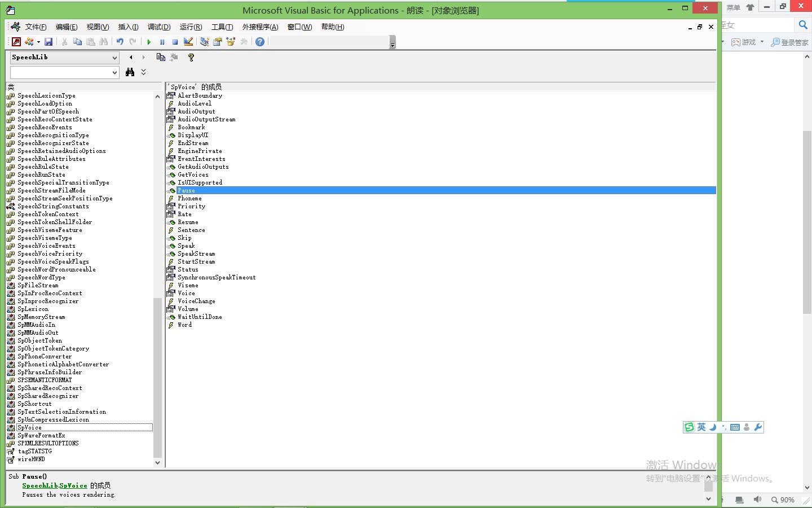
Task: Open the Project Explorer from the toolbar
Action: tap(204, 42)
